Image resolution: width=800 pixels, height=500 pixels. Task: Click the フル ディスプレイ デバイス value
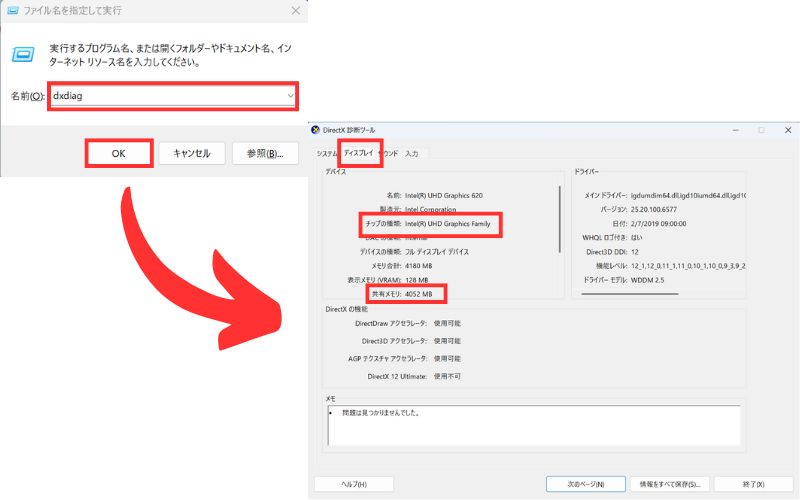[x=436, y=252]
